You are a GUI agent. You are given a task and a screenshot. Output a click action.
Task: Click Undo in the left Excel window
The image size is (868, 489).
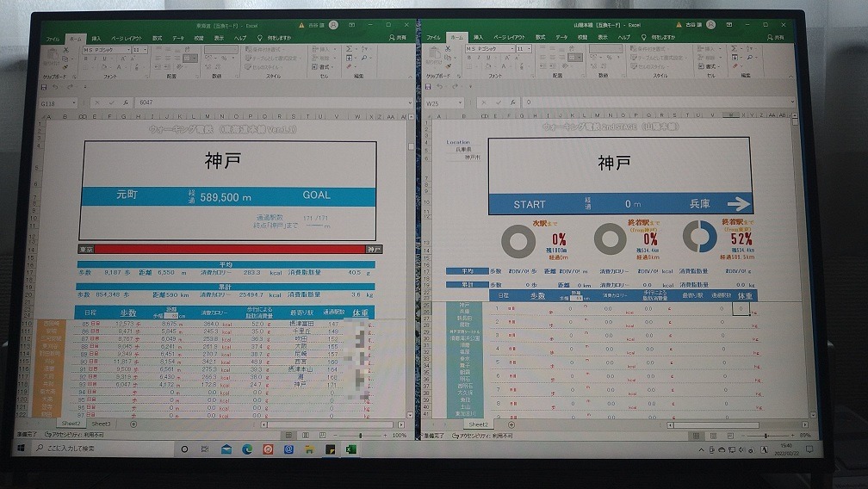[55, 87]
